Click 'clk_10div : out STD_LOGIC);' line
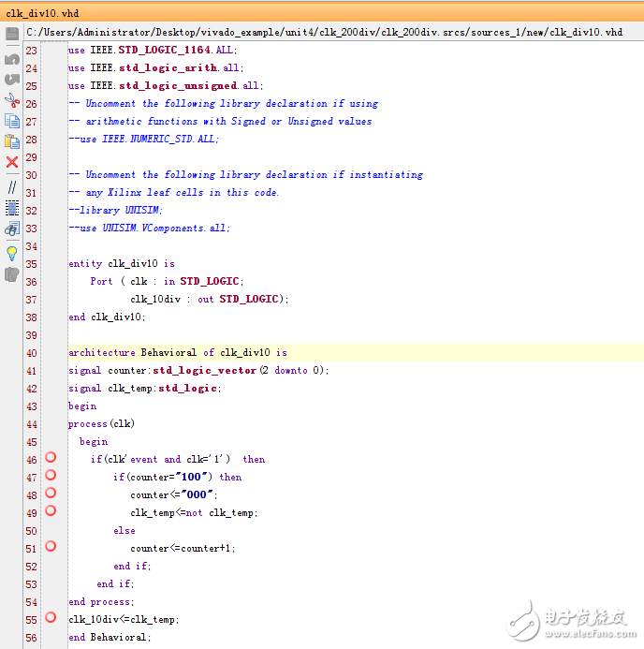The image size is (644, 649). tap(210, 300)
